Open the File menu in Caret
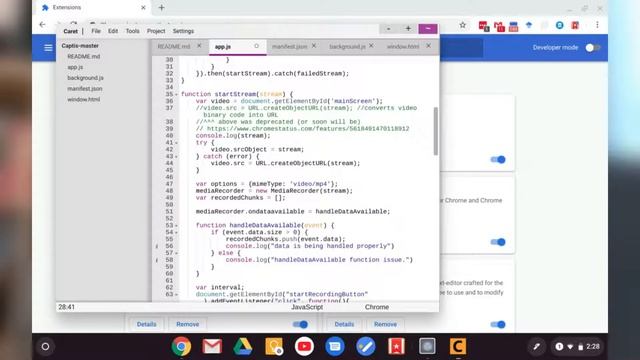 click(x=96, y=31)
